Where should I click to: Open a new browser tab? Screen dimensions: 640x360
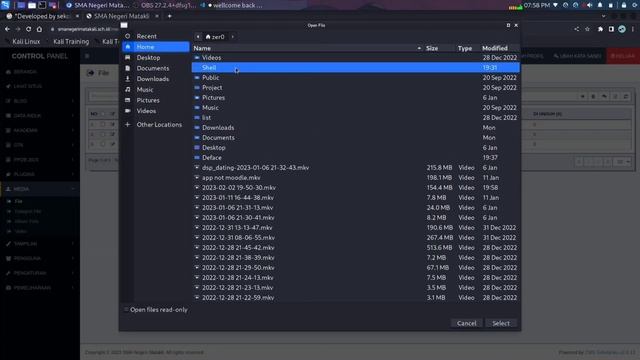coord(169,16)
